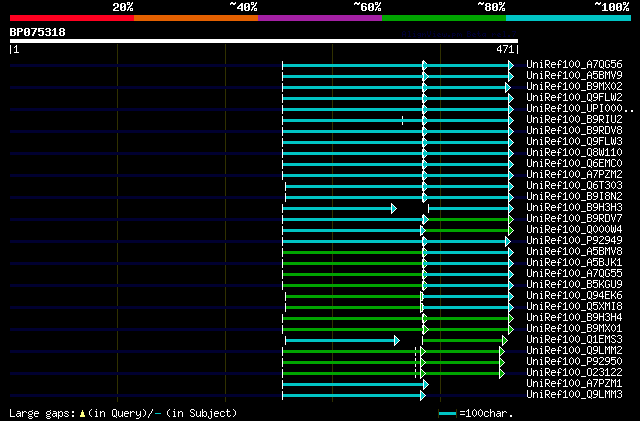This screenshot has height=421, width=640.
Task: Click the second green alignment segment of B9RDV7
Action: pos(468,220)
